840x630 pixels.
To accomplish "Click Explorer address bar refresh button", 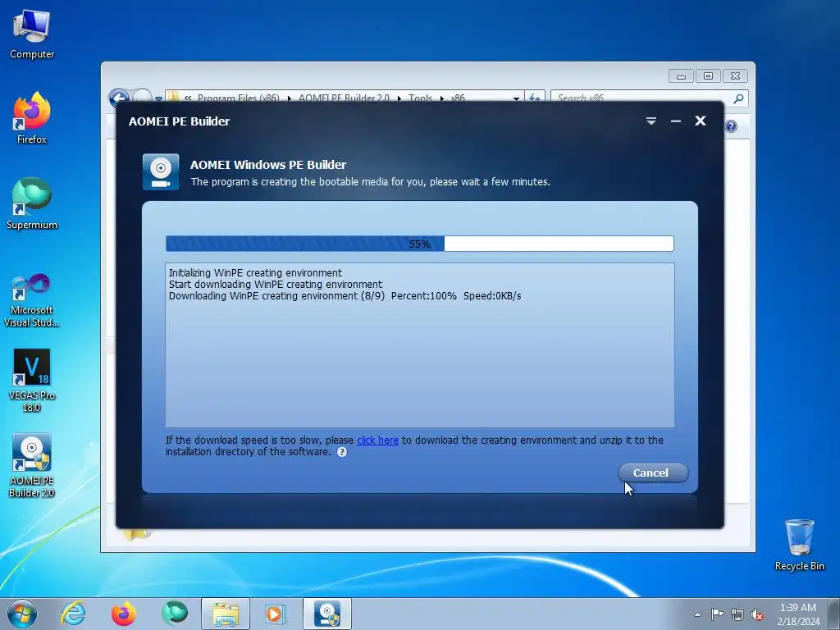I will [534, 98].
